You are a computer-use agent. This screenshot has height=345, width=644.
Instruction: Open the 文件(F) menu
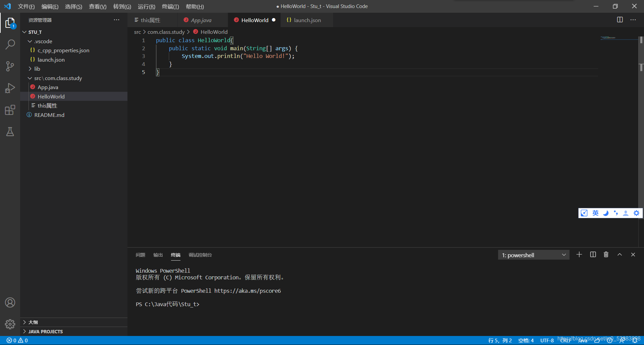click(x=26, y=6)
